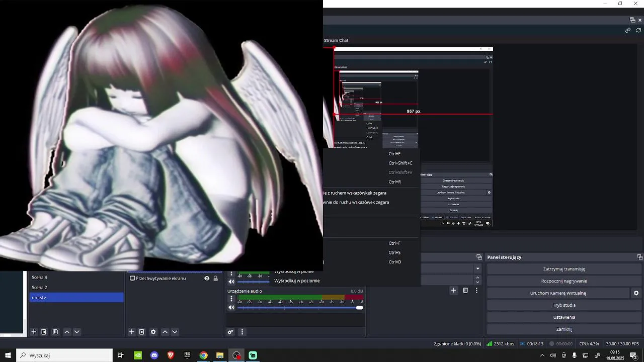This screenshot has width=644, height=362.
Task: Click the Zamknij button
Action: point(564,329)
